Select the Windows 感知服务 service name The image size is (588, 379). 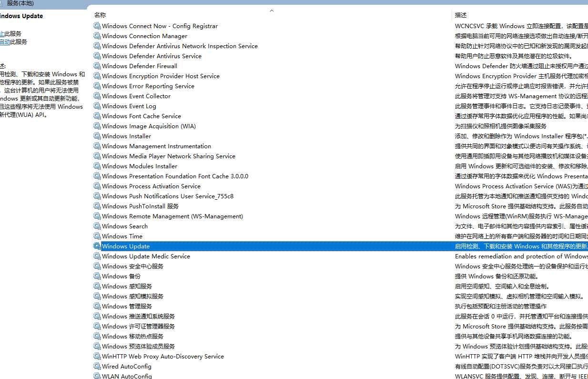[127, 287]
